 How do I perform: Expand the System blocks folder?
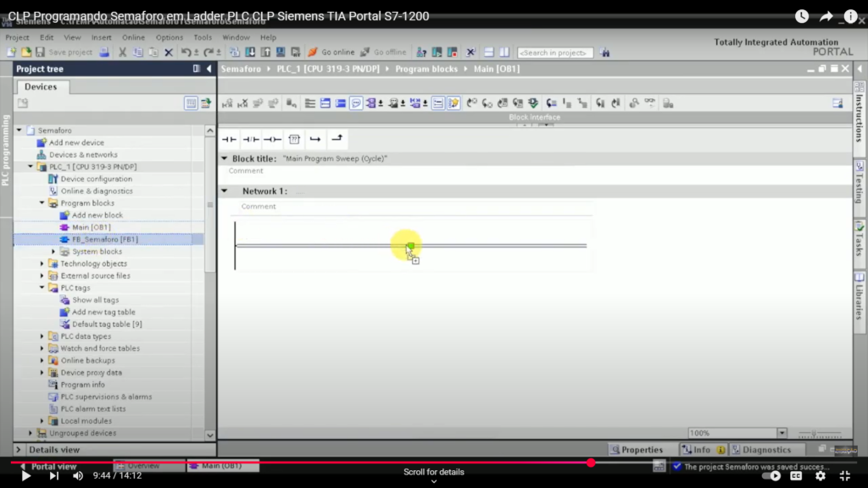(53, 252)
